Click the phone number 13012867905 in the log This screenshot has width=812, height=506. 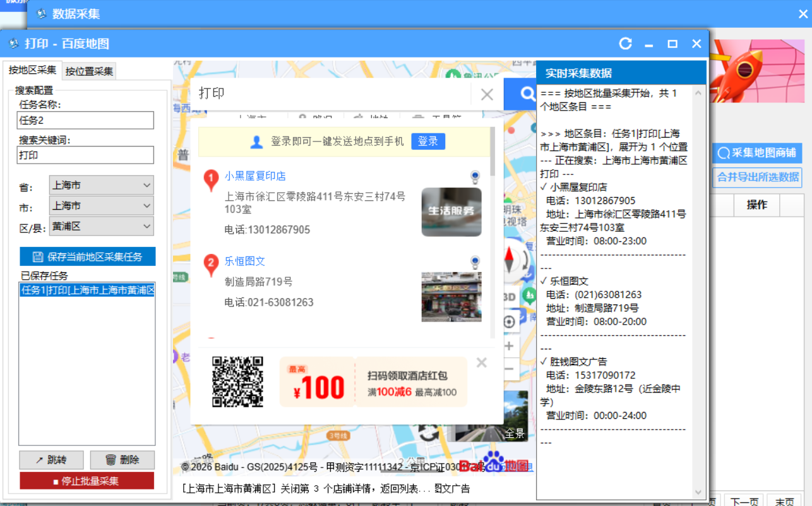coord(605,201)
